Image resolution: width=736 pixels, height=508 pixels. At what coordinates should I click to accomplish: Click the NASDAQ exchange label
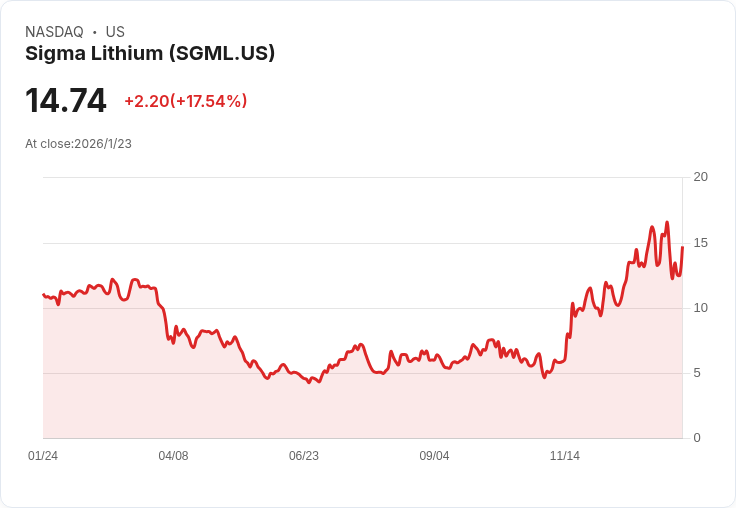tap(54, 32)
